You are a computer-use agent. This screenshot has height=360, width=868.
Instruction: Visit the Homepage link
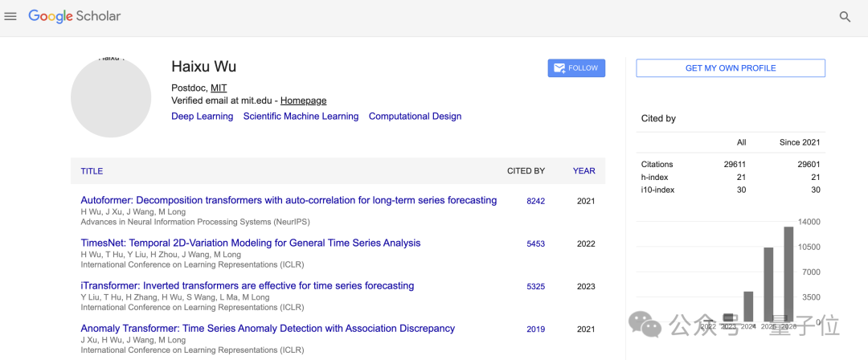(303, 100)
